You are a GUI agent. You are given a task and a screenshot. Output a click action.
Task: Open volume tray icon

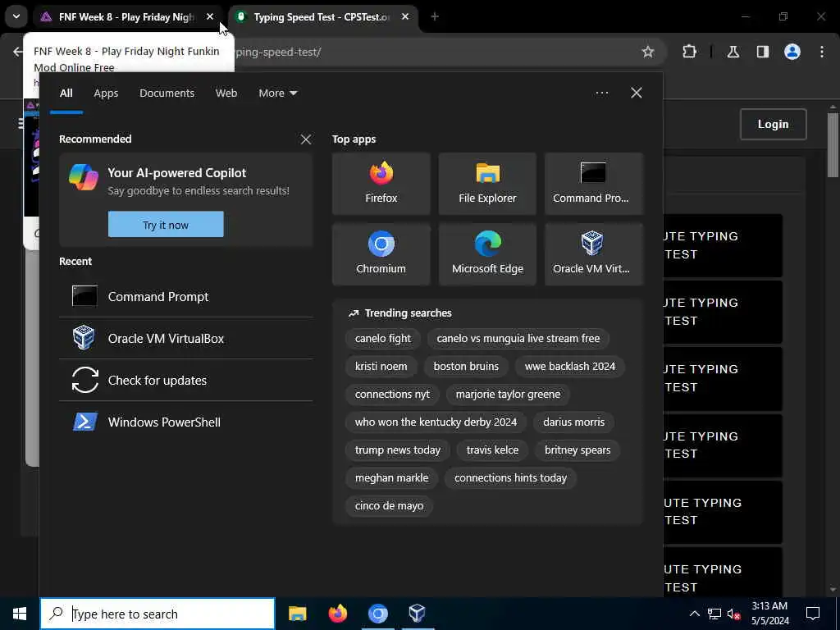(x=733, y=614)
